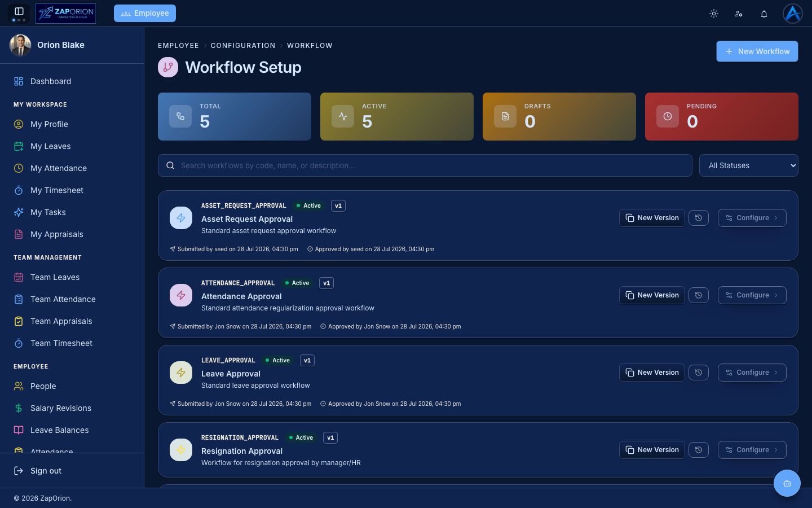Click RESIGNATION_APPROVAL code text

240,438
